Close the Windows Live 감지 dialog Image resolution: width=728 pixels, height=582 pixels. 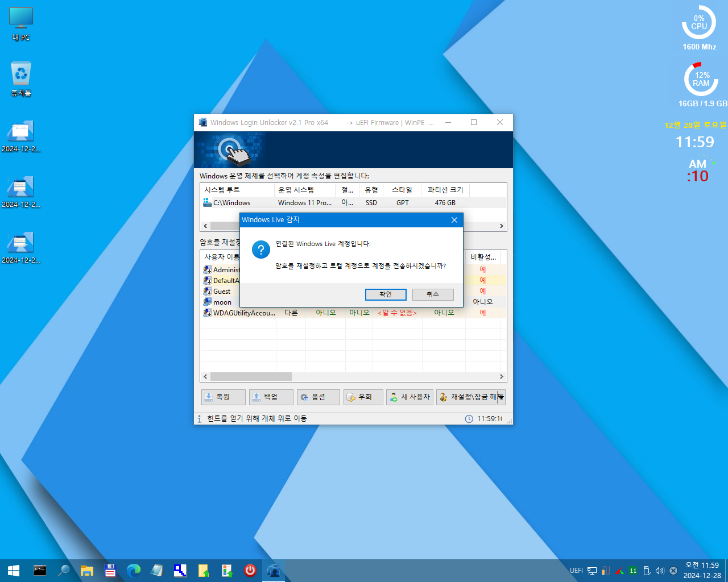tap(454, 220)
